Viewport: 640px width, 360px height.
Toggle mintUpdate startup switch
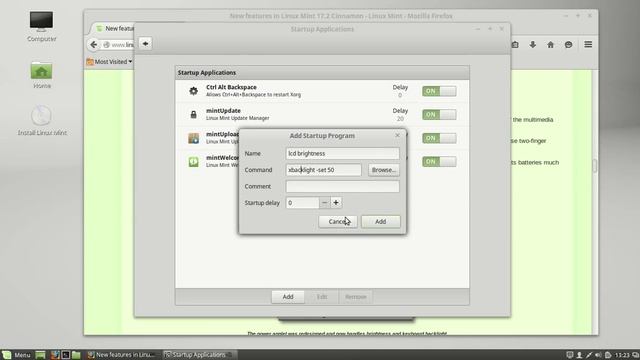[x=439, y=115]
